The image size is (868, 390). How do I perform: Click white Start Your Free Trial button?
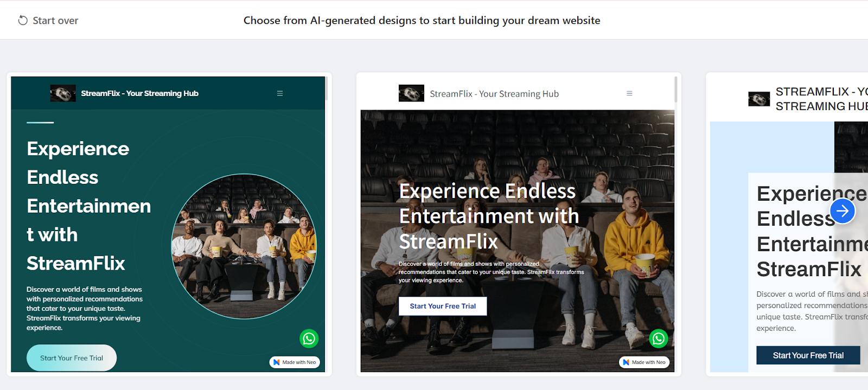pyautogui.click(x=443, y=306)
